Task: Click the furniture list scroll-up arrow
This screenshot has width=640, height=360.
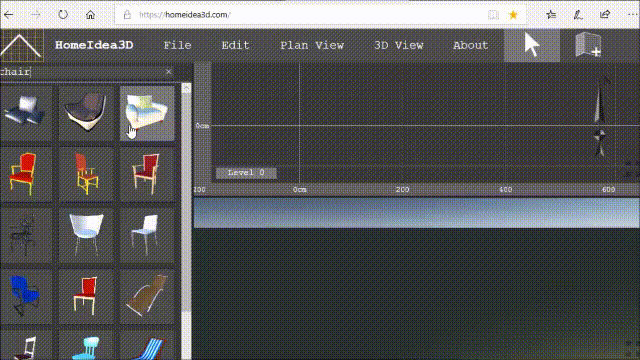Action: 186,88
